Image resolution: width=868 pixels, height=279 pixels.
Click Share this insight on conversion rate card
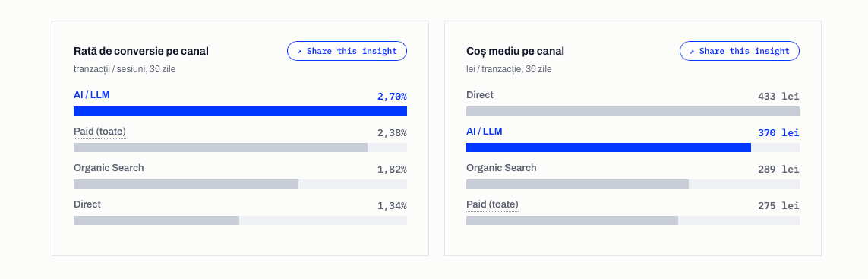(x=346, y=51)
